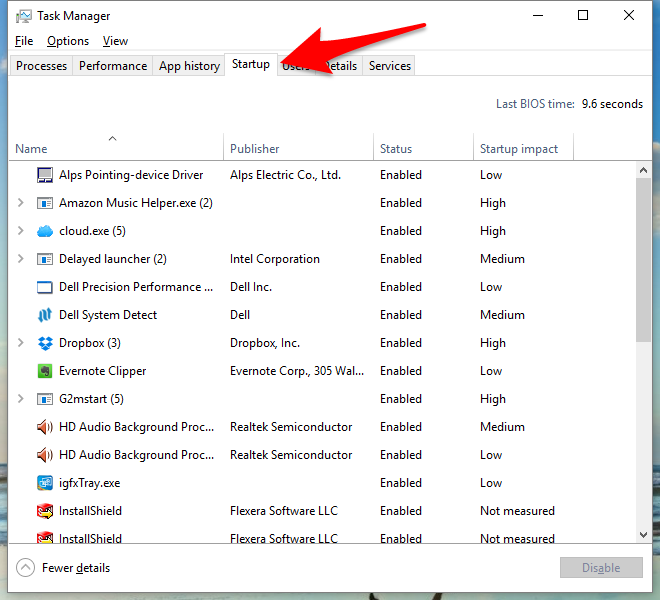Viewport: 660px width, 600px height.
Task: Click the Evernote Clipper elephant icon
Action: tap(45, 371)
